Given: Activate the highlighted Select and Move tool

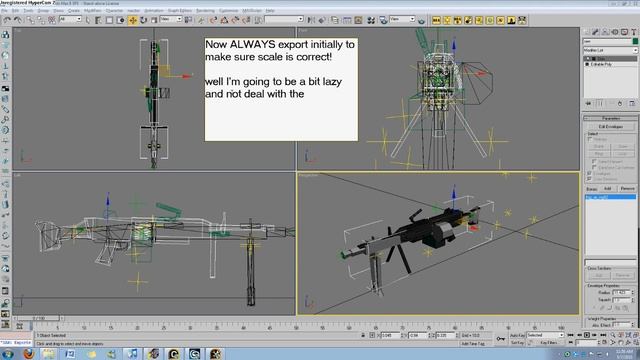Looking at the screenshot, I should 133,20.
